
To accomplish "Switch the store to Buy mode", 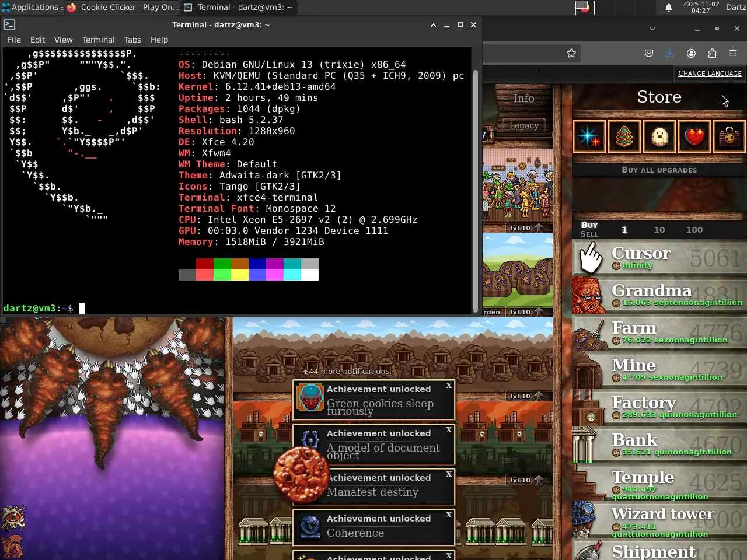I will (x=589, y=225).
